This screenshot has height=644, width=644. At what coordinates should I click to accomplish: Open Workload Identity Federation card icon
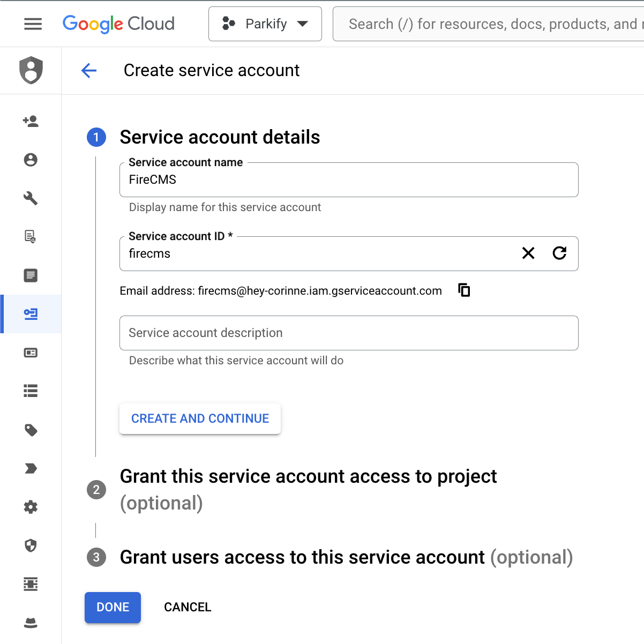31,352
